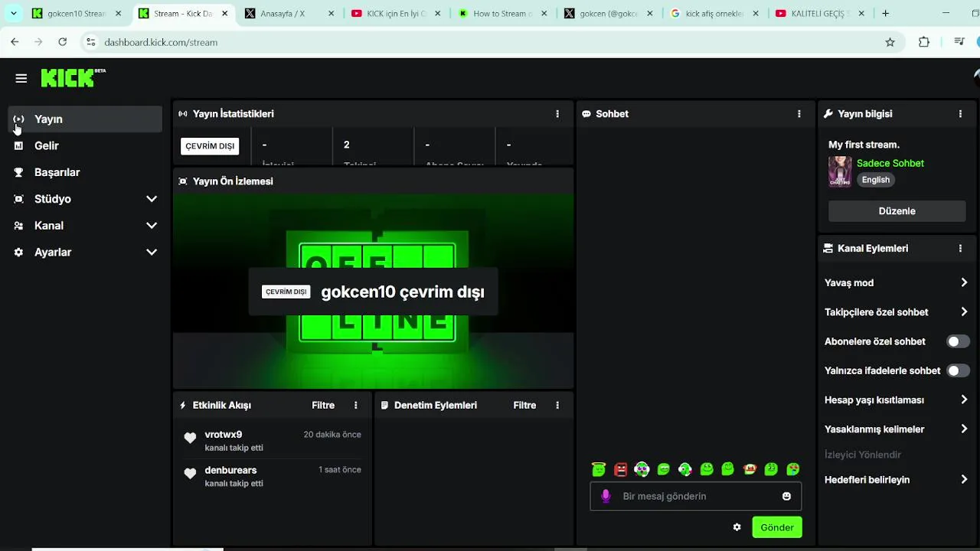Expand the Ayarlar sidebar section
This screenshot has height=551, width=980.
(x=152, y=252)
